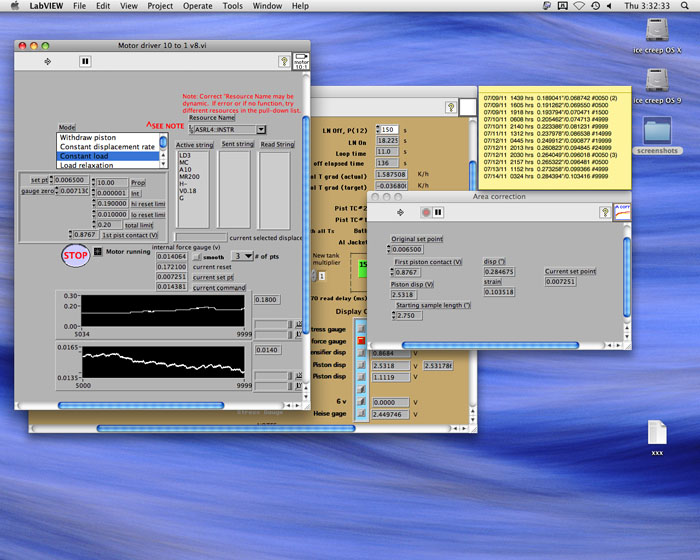
Task: Click the run arrow in Area correction
Action: coord(400,212)
